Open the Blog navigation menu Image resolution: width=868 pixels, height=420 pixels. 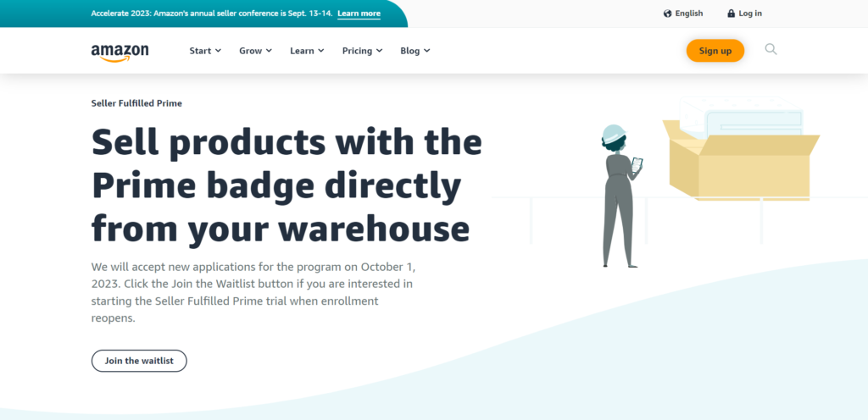click(x=415, y=50)
